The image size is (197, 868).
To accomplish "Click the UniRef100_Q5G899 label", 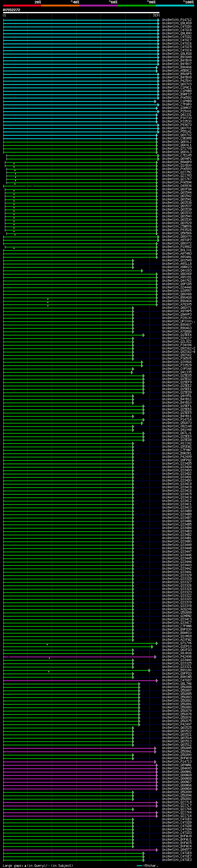I will tap(177, 792).
